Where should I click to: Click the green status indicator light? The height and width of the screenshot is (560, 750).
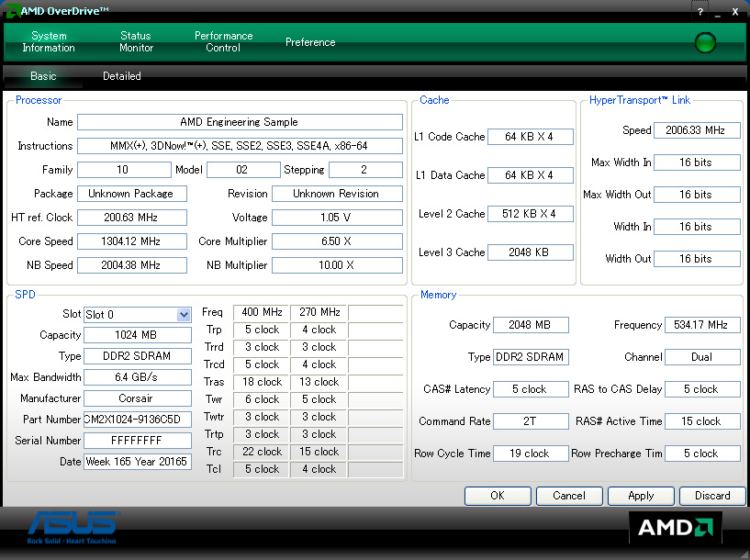pos(705,42)
